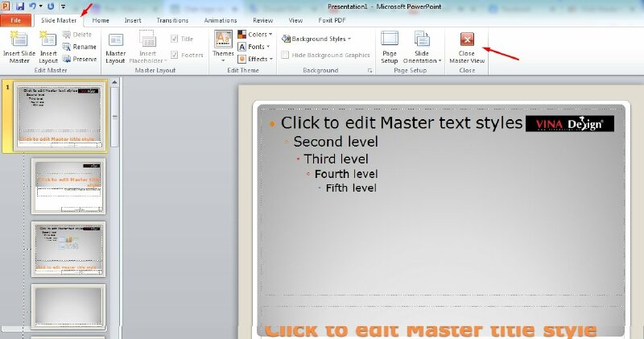Switch to the Animations tab
The image size is (644, 339).
[x=221, y=20]
